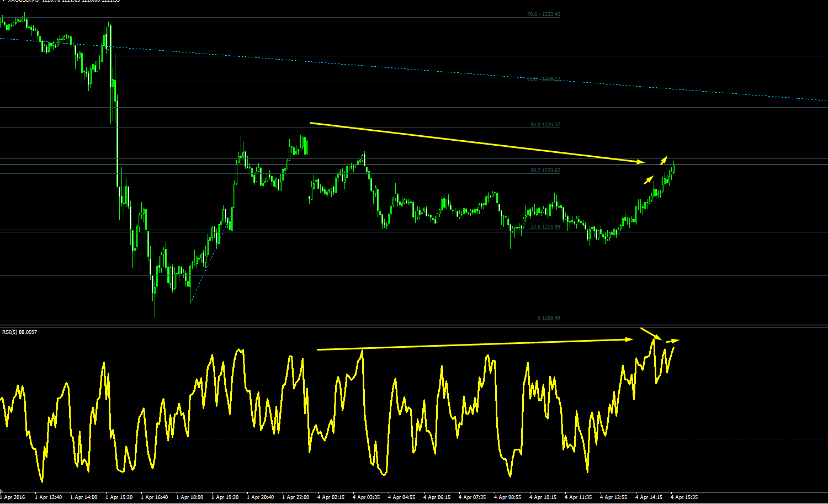Image resolution: width=828 pixels, height=504 pixels.
Task: Select the '4 Apr 06:15' time axis label
Action: pos(437,497)
